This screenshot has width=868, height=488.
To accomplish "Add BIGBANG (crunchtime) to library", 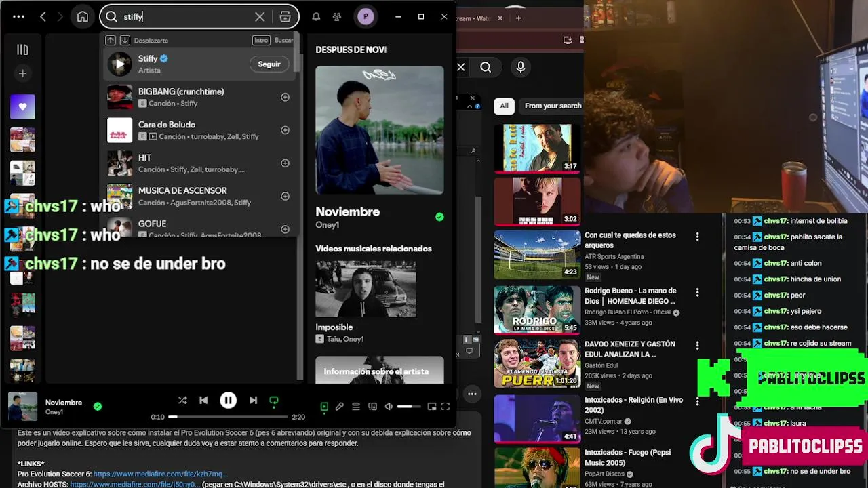I will pyautogui.click(x=285, y=97).
